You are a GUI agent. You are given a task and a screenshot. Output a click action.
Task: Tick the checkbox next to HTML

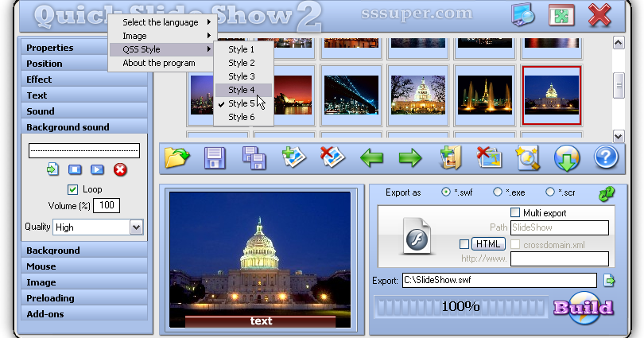pos(464,244)
